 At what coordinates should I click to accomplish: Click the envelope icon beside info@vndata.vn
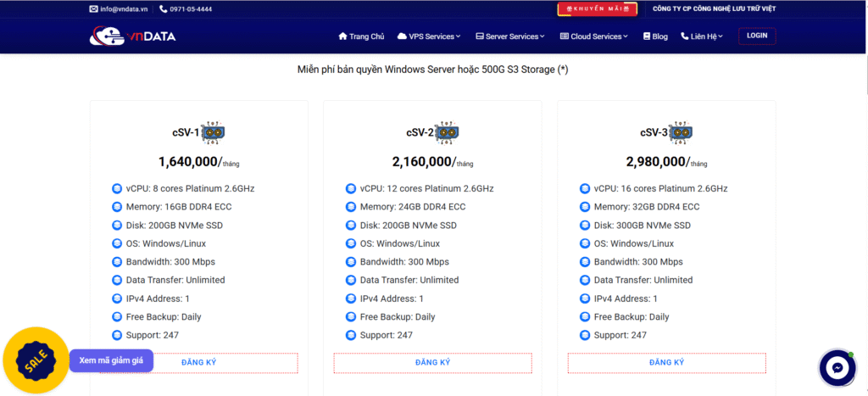(93, 9)
